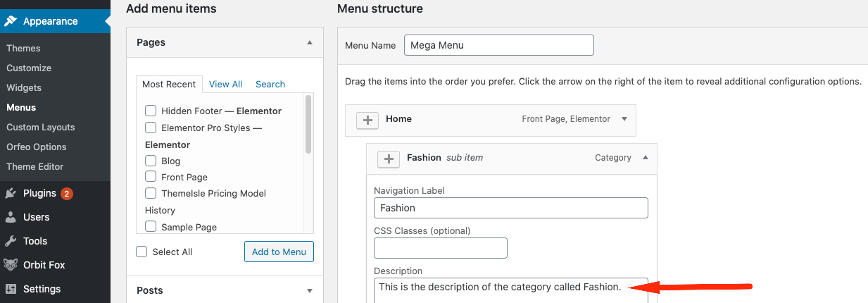Expand the Posts panel
This screenshot has width=868, height=303.
[x=309, y=290]
